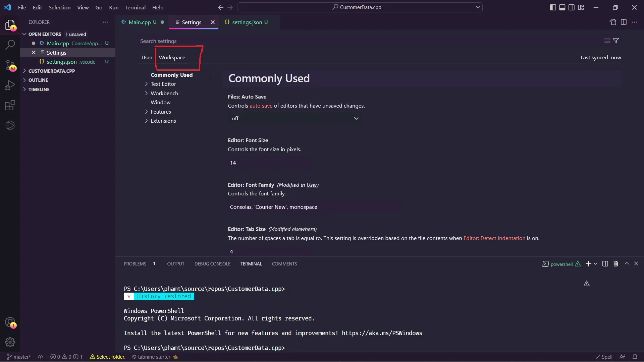This screenshot has width=644, height=362.
Task: Click Editor: Detect Indentation link
Action: point(494,238)
